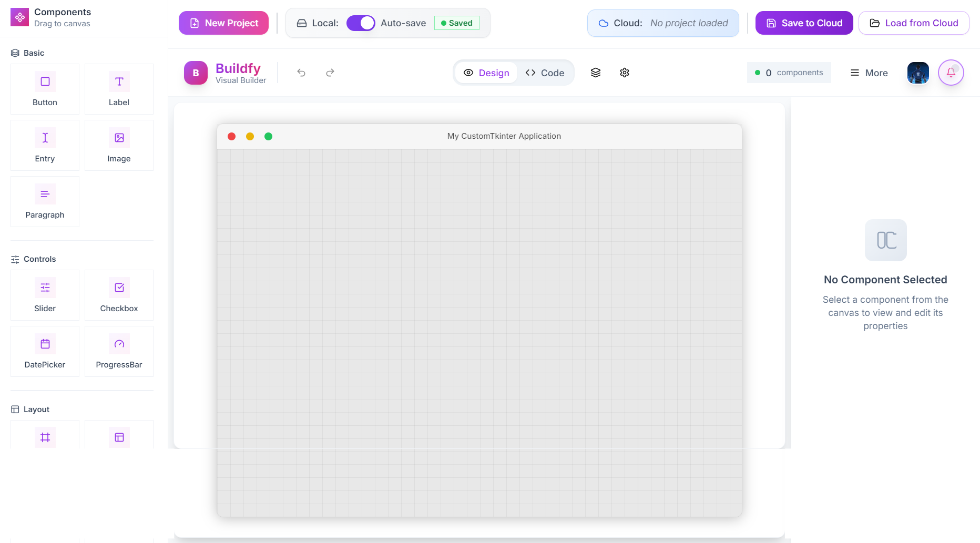The height and width of the screenshot is (543, 980).
Task: Start a New Project
Action: [223, 23]
